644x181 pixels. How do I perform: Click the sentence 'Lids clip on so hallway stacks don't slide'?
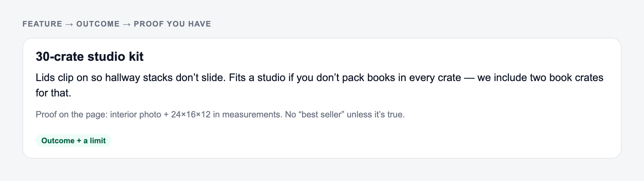coord(131,78)
